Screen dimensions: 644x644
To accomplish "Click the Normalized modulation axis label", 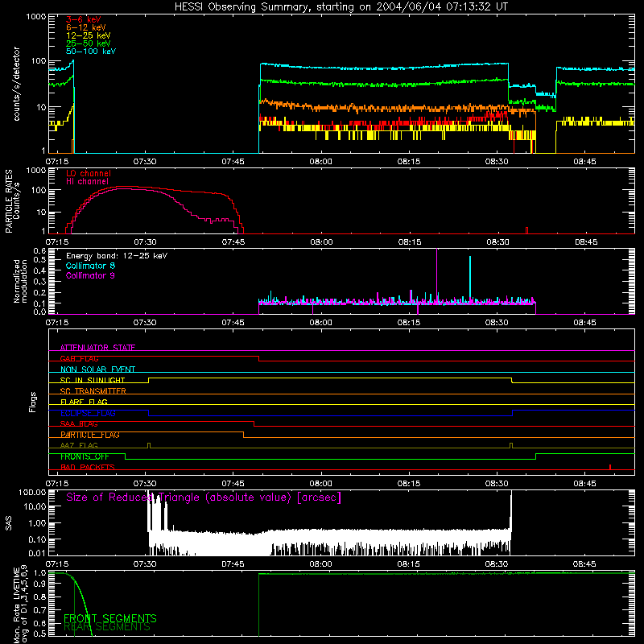I will coord(20,281).
